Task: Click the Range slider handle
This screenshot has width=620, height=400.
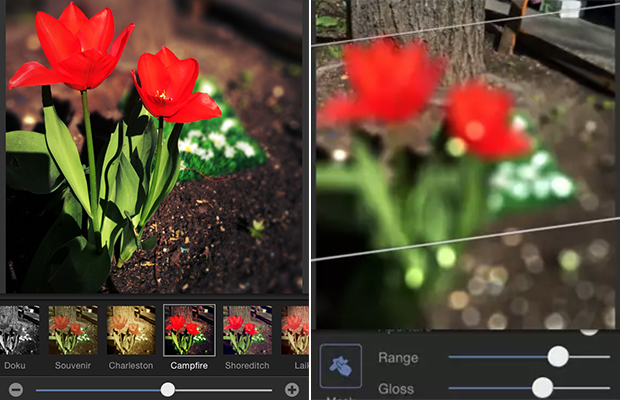Action: [558, 356]
